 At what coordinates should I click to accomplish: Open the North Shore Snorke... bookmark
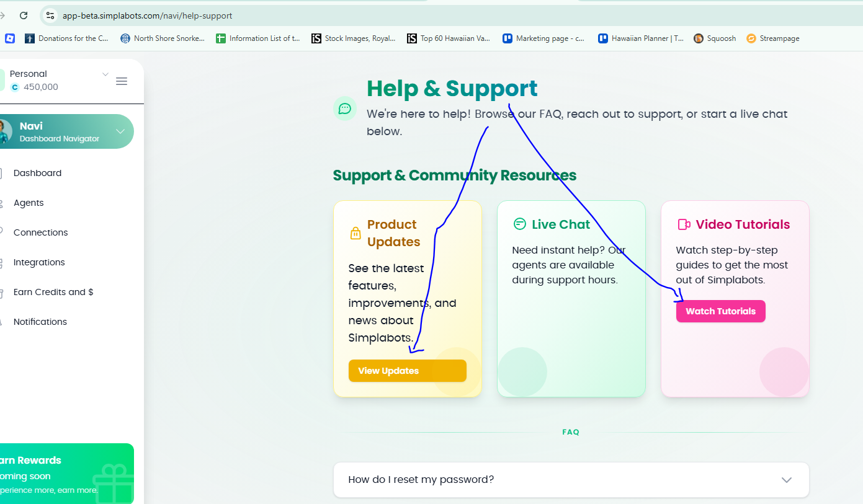[x=163, y=38]
